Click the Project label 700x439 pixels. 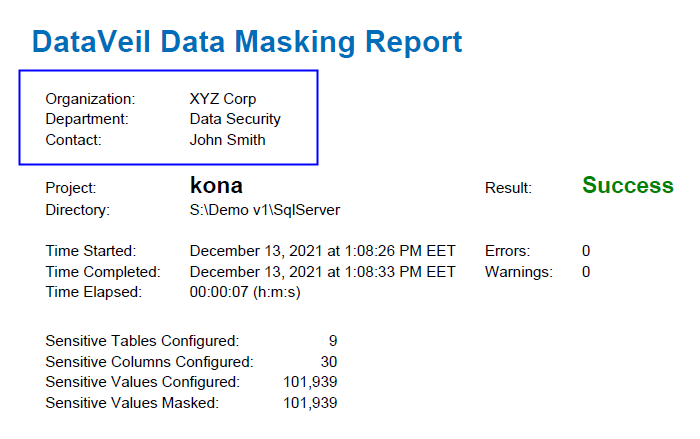[71, 188]
